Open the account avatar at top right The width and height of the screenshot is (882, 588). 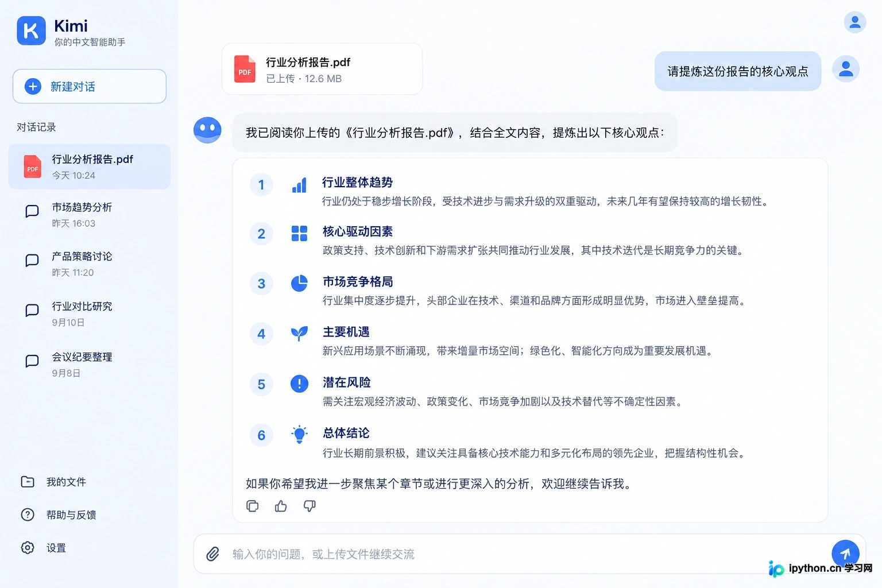point(855,22)
